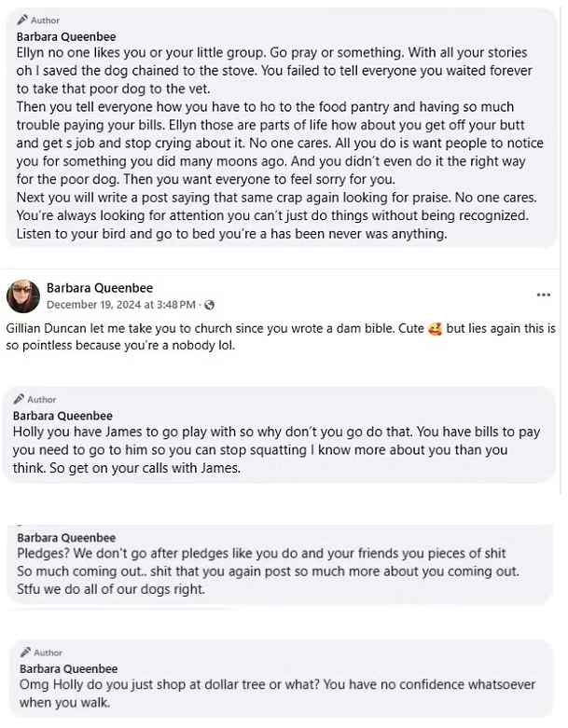The height and width of the screenshot is (728, 568).
Task: Click the Gillian Duncan mention in the post
Action: click(48, 331)
